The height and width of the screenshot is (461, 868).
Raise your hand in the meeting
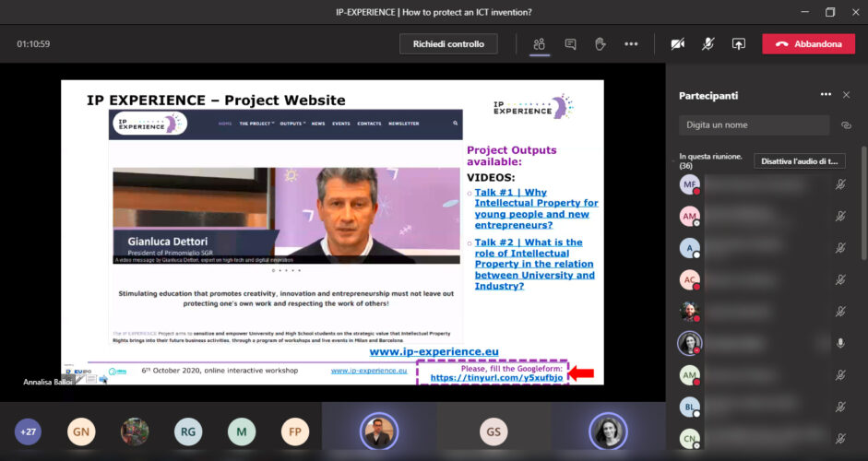600,44
